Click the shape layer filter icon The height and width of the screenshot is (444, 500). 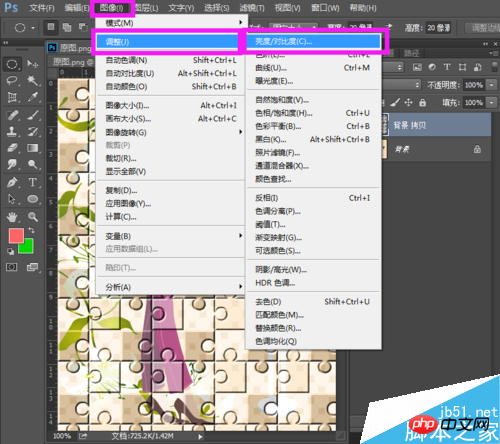tap(462, 67)
